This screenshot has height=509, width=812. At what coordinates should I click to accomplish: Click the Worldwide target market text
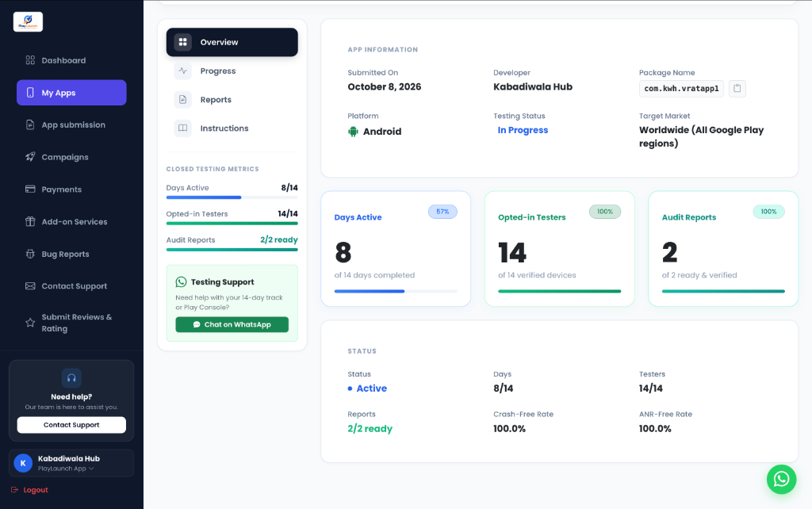pos(701,136)
